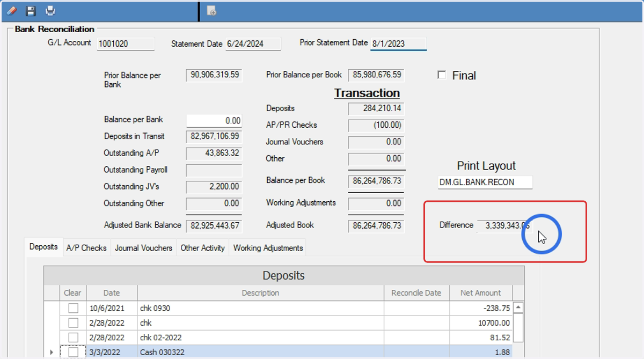Viewport: 644px width, 359px height.
Task: Open the A/P Checks tab
Action: coord(86,248)
